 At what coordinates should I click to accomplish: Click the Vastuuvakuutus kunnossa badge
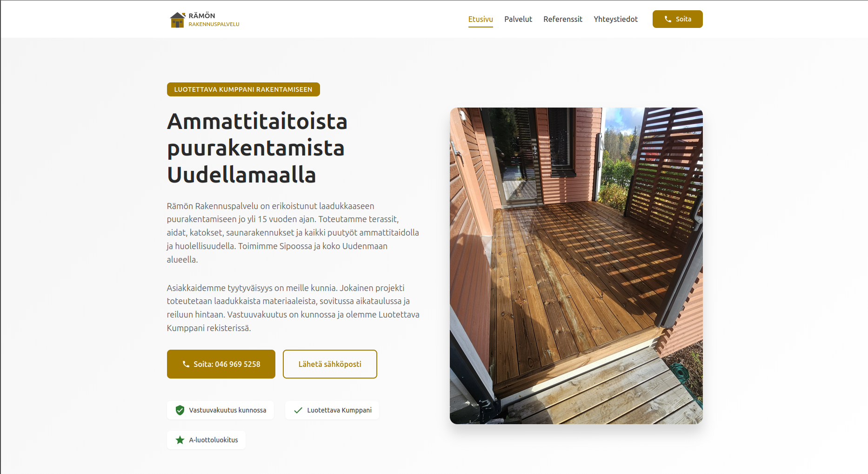(220, 410)
